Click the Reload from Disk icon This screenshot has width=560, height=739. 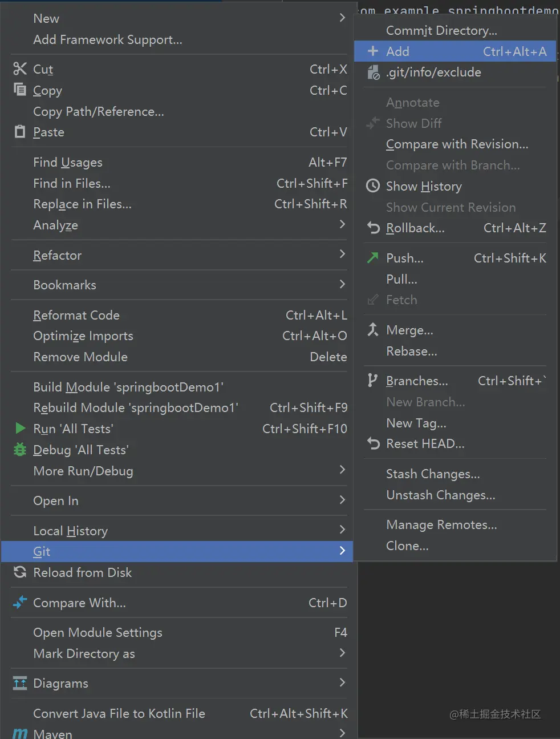(20, 572)
